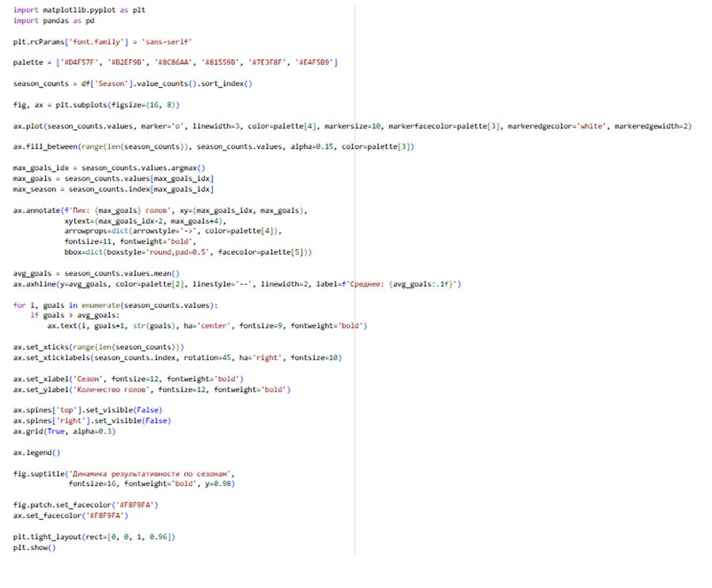This screenshot has height=588, width=712.
Task: Click the ax.set_xticks line
Action: click(99, 347)
